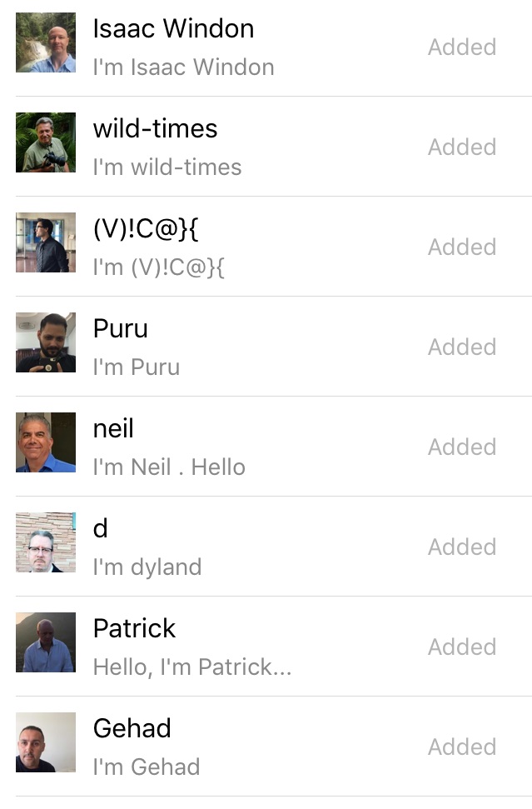Select the contact name title "Isaac Windon"

173,28
